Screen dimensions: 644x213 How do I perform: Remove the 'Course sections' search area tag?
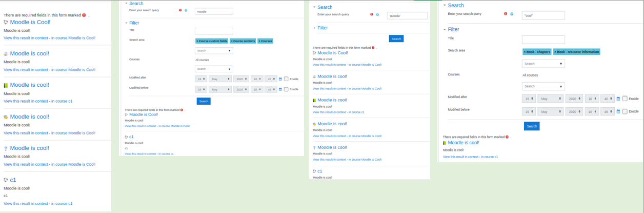click(x=232, y=41)
